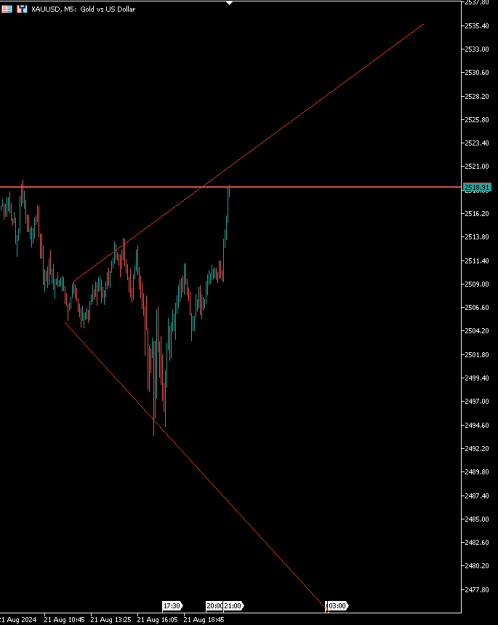Click the 2511.40 price scale label
The height and width of the screenshot is (625, 498).
(477, 261)
